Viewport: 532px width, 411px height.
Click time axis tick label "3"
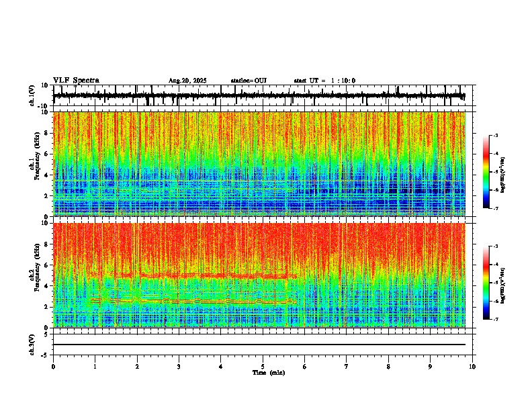click(x=179, y=367)
